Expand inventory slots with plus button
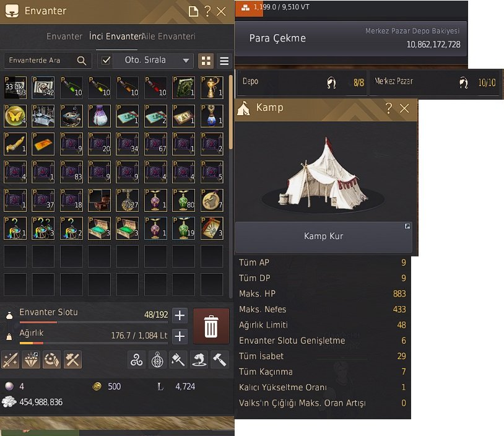 click(180, 315)
